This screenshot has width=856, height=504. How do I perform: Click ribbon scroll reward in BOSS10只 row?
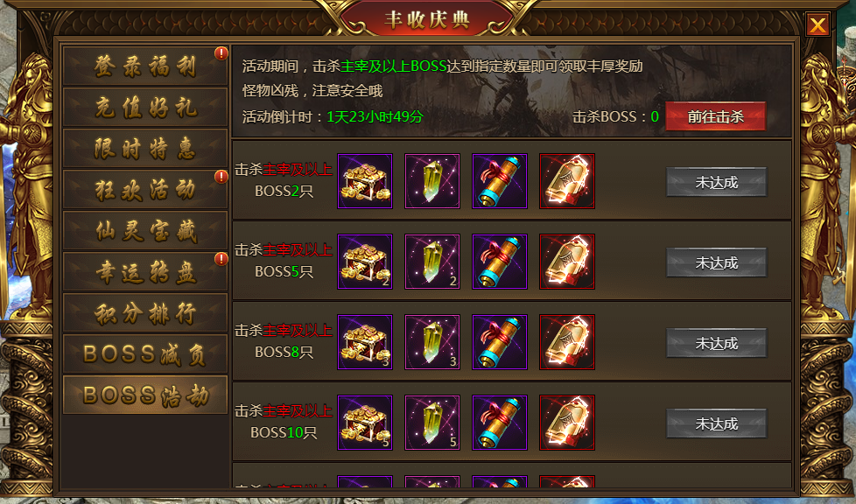pyautogui.click(x=500, y=423)
